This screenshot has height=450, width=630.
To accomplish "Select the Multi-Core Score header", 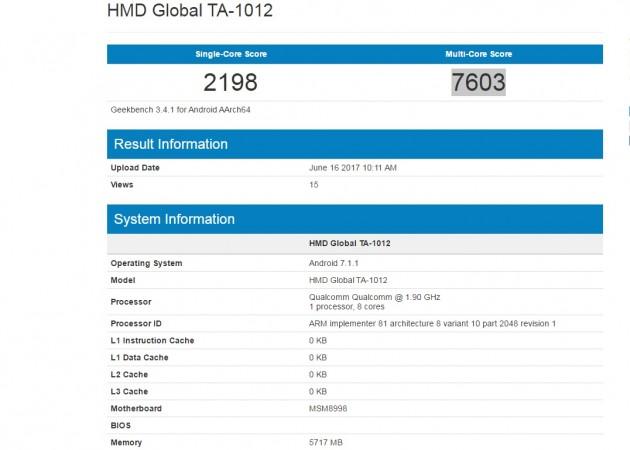I will [479, 54].
